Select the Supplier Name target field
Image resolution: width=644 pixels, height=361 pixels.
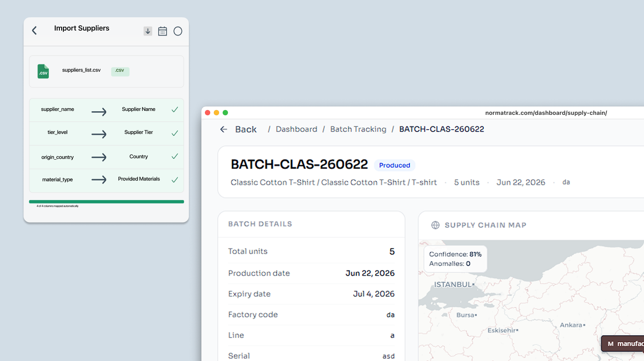tap(139, 109)
